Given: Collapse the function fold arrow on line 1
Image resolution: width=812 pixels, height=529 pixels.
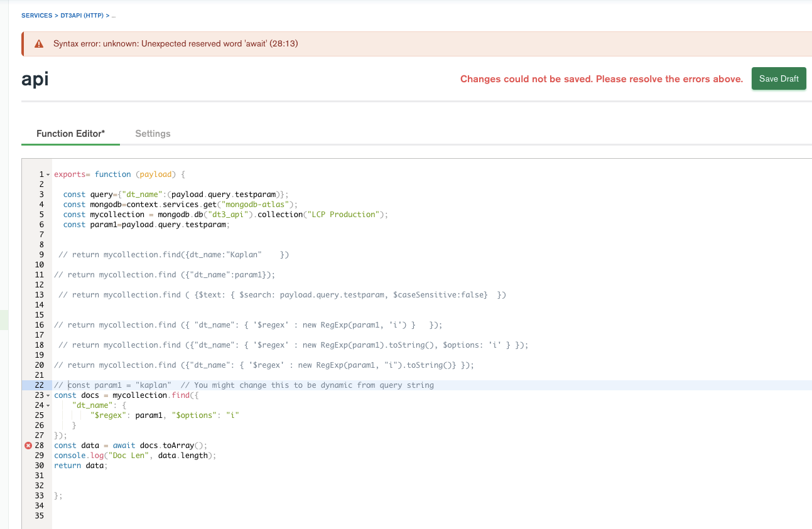Looking at the screenshot, I should tap(48, 174).
